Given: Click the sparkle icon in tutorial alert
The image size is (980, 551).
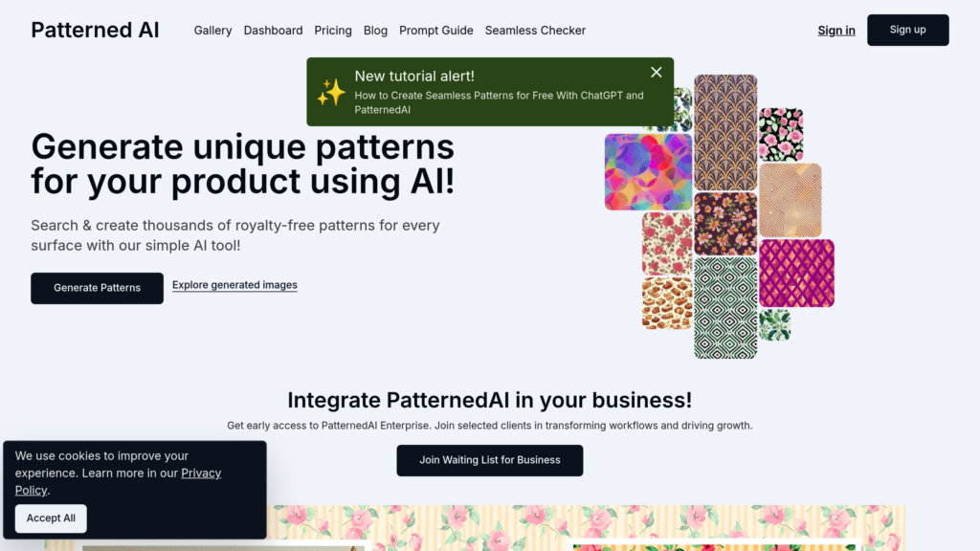Looking at the screenshot, I should tap(331, 92).
